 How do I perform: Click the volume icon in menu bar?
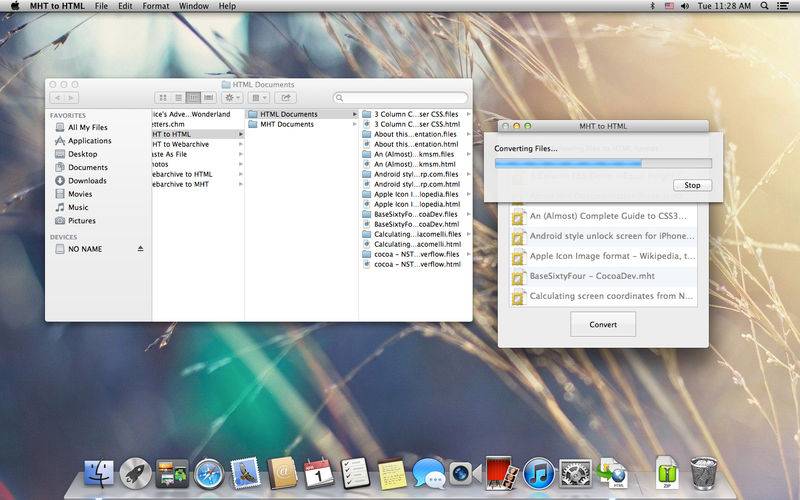click(685, 6)
